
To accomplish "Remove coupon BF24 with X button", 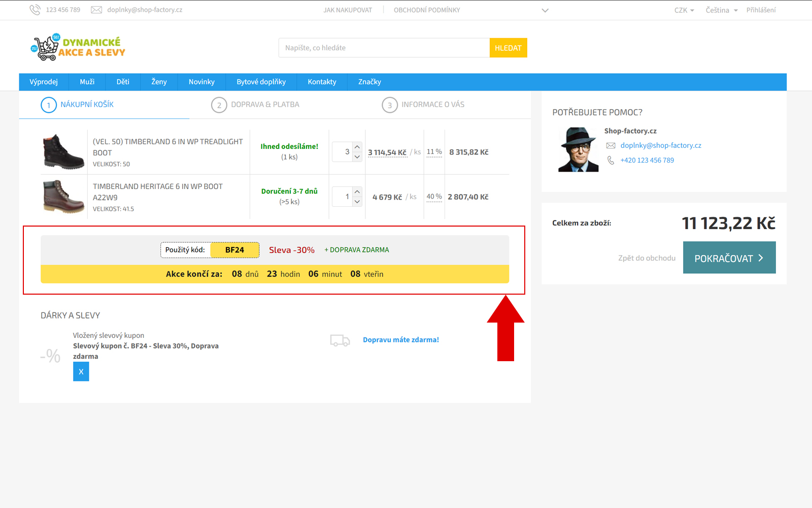I will [x=81, y=372].
